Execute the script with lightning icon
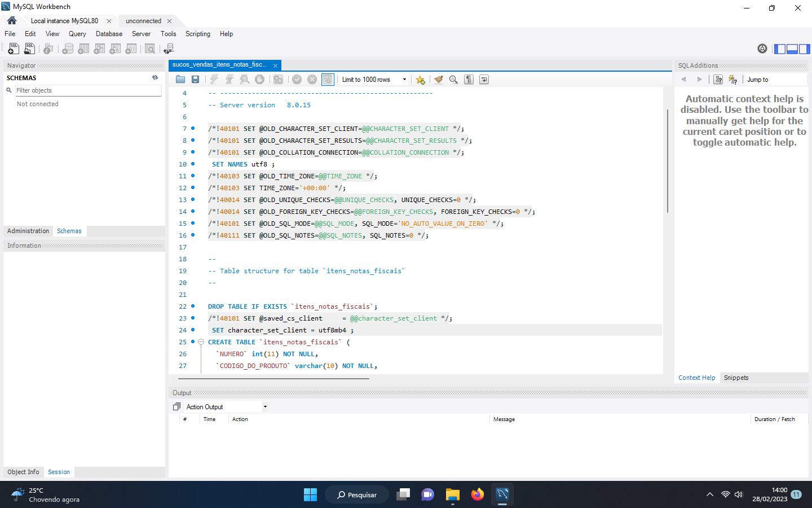Image resolution: width=812 pixels, height=508 pixels. click(214, 80)
